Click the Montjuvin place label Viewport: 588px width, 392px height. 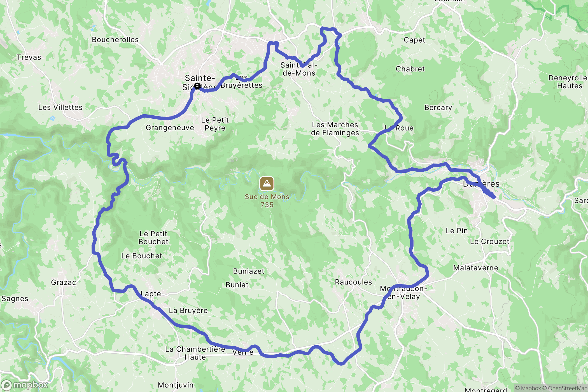pyautogui.click(x=176, y=385)
